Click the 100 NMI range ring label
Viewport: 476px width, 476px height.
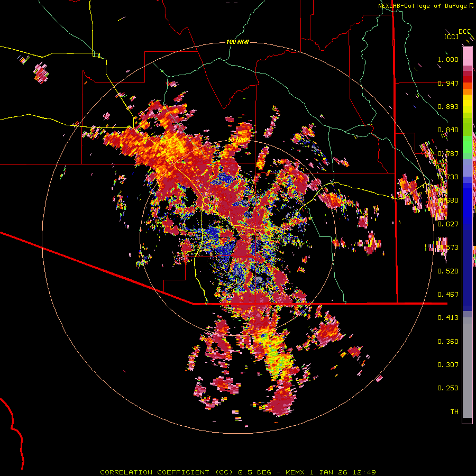pos(237,42)
